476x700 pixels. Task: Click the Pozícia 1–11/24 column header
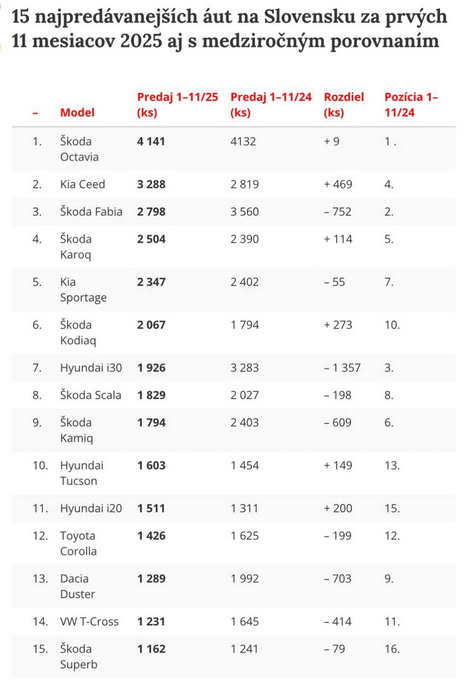point(411,104)
